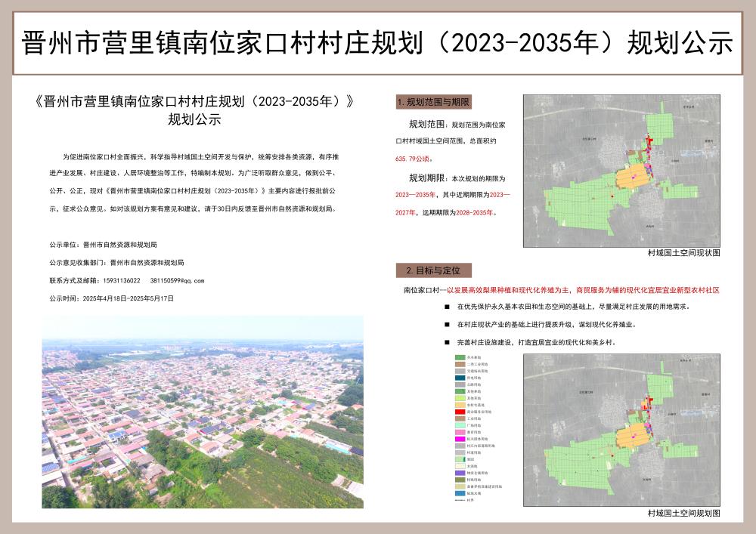Select the red legend swatch
756x534 pixels.
460,412
